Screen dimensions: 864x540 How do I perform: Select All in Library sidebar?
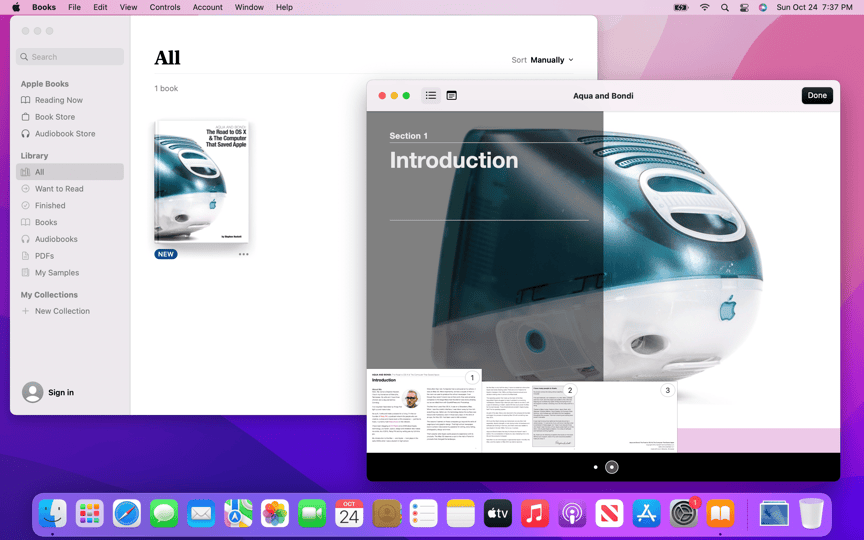pyautogui.click(x=70, y=172)
